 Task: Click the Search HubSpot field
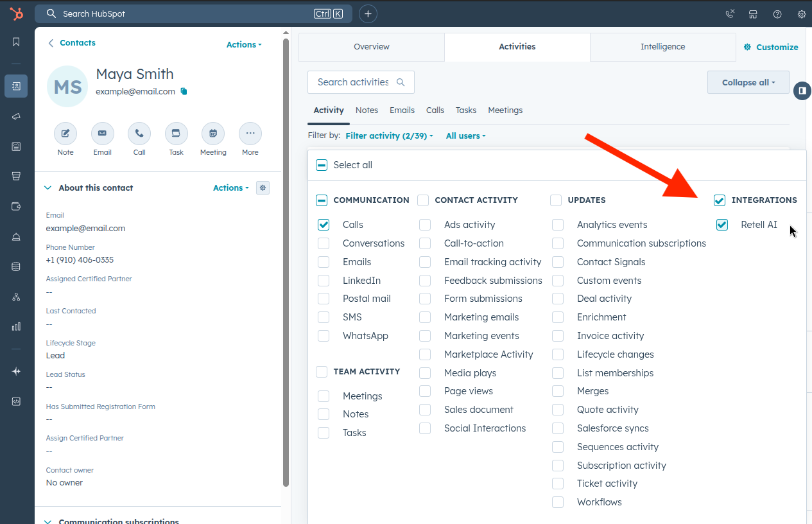(193, 13)
